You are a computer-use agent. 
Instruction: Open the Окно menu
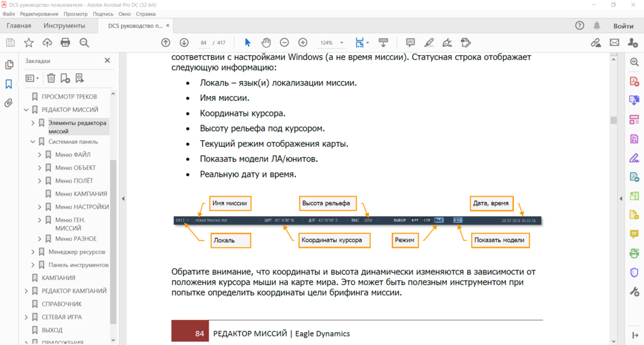(124, 14)
